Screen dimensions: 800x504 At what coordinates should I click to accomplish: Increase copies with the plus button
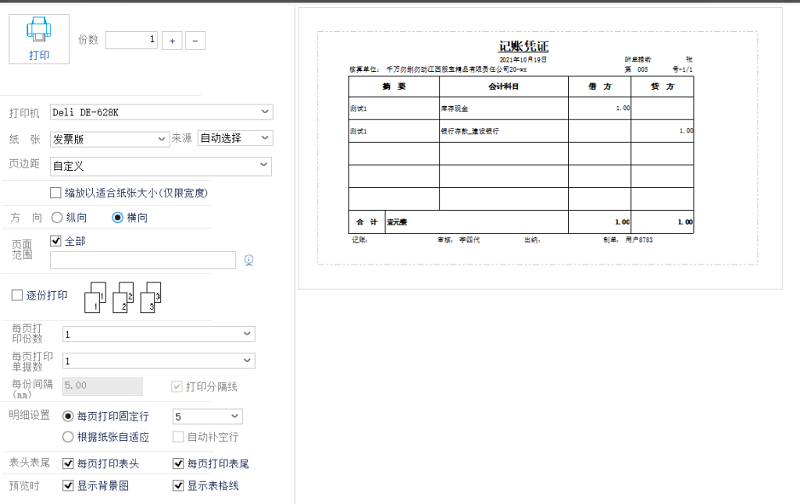tap(171, 40)
